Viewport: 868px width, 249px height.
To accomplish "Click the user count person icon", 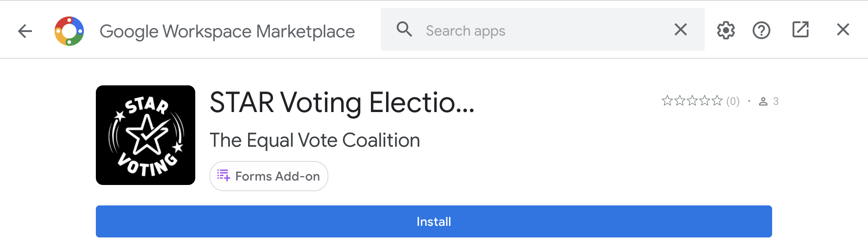I will tap(763, 101).
